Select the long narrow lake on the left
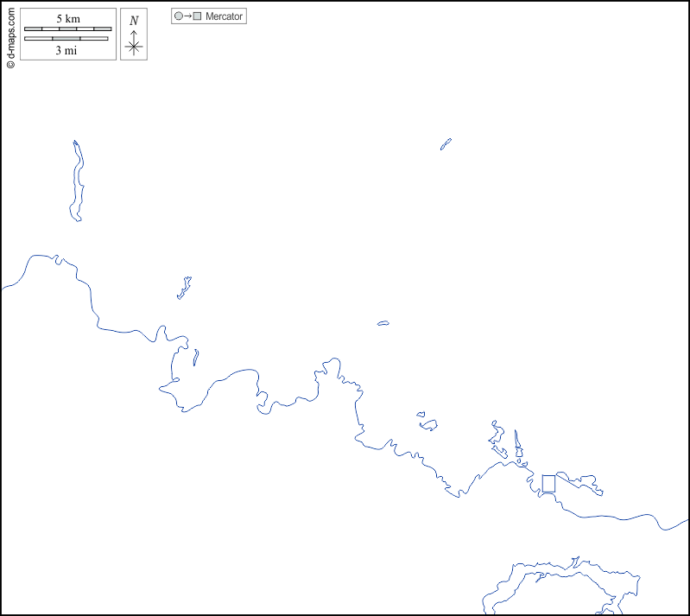This screenshot has width=690, height=616. coord(77,183)
